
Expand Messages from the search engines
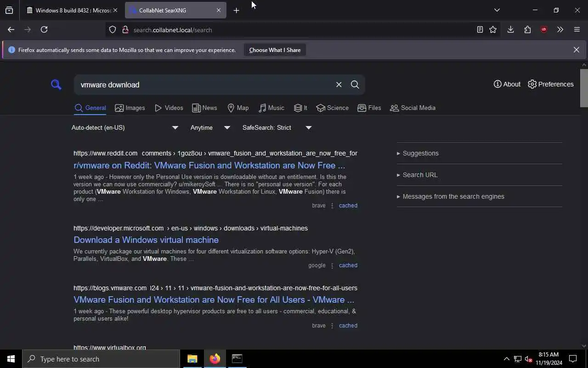(x=450, y=196)
